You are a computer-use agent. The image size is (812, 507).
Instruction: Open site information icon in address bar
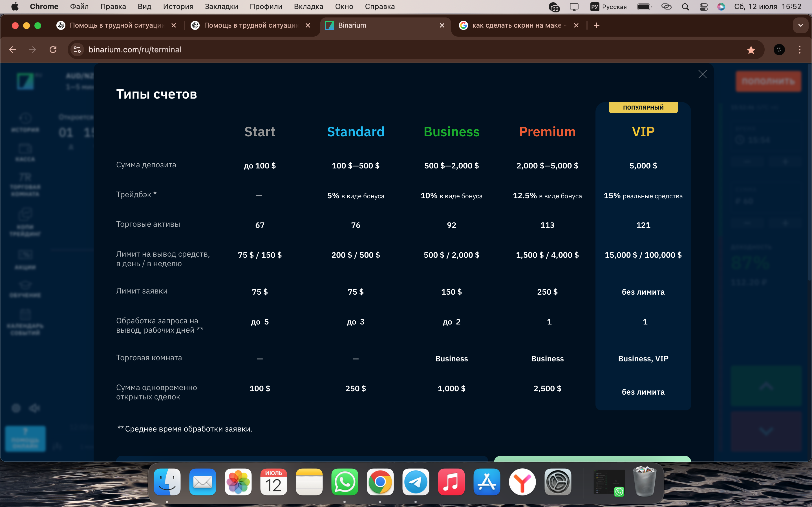click(x=77, y=50)
